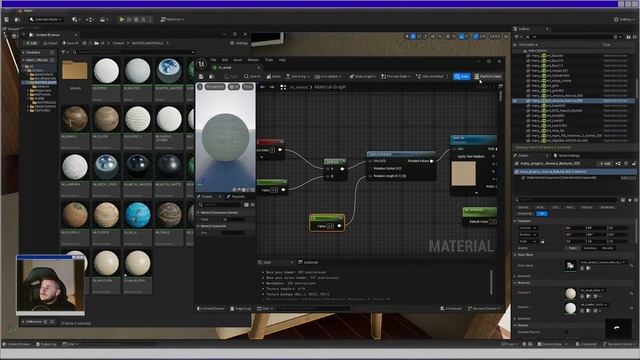Screen dimensions: 640x360
Task: Open the Asset menu in the Material Editor
Action: (238, 60)
